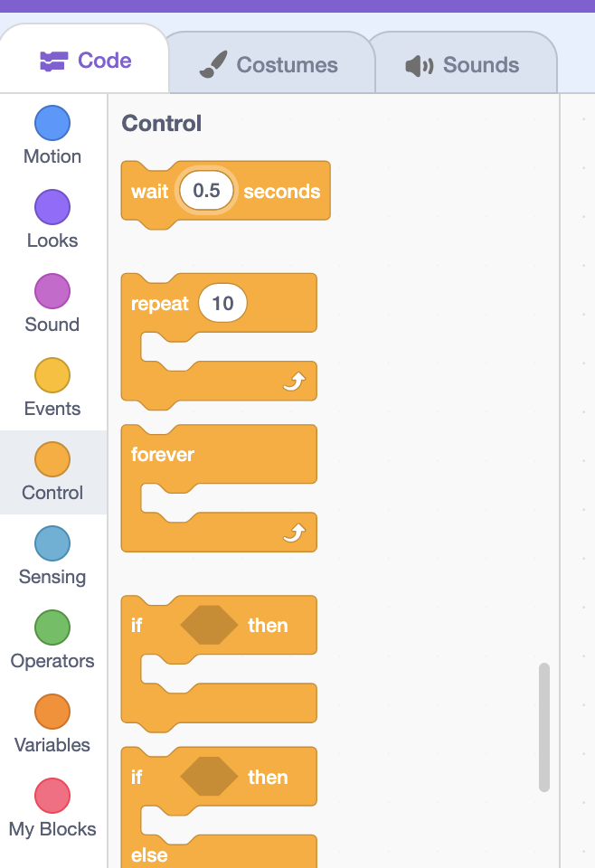Select the Sensing category circle
This screenshot has width=595, height=868.
(52, 543)
